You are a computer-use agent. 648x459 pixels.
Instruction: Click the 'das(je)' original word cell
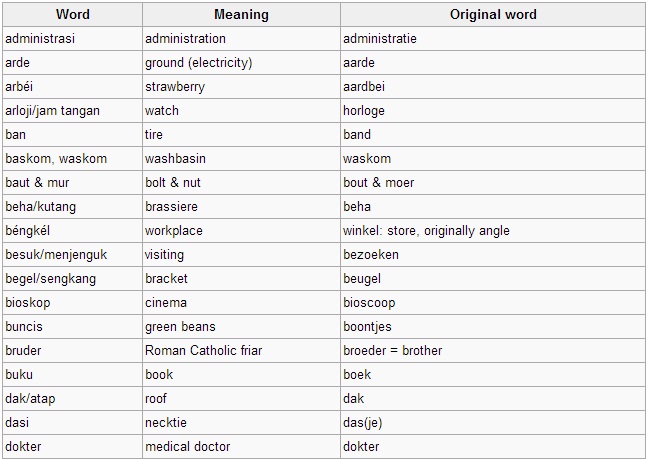pos(493,422)
